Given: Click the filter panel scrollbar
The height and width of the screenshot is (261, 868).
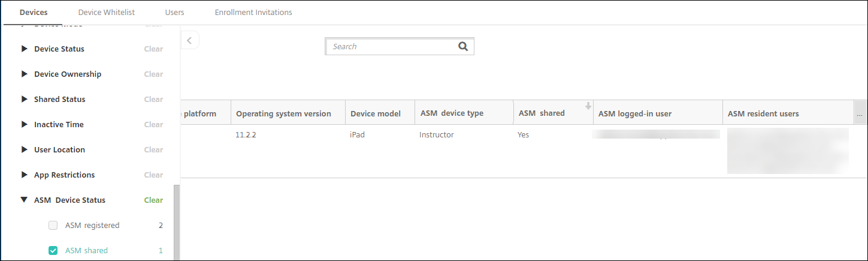Looking at the screenshot, I should (x=176, y=222).
